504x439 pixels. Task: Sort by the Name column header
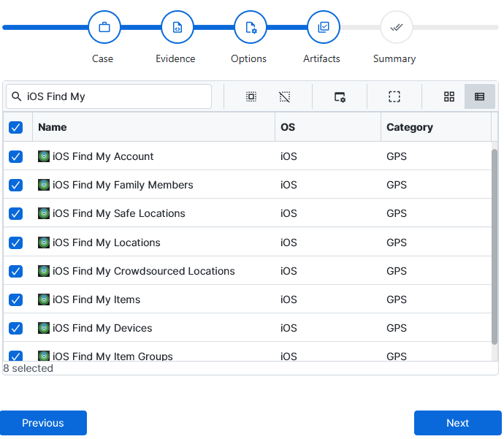153,127
